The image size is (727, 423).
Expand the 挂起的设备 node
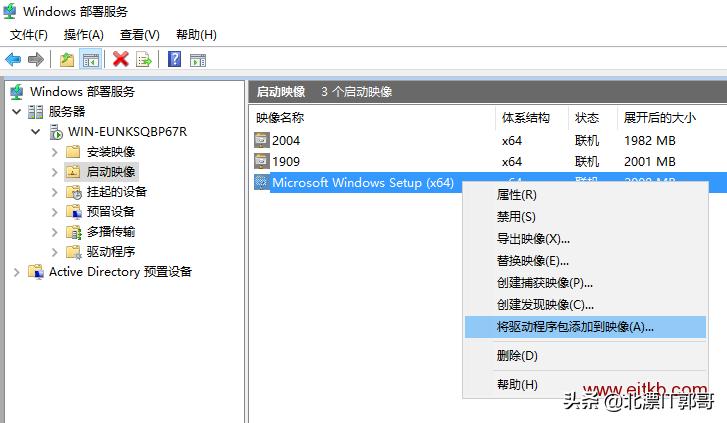(x=55, y=192)
